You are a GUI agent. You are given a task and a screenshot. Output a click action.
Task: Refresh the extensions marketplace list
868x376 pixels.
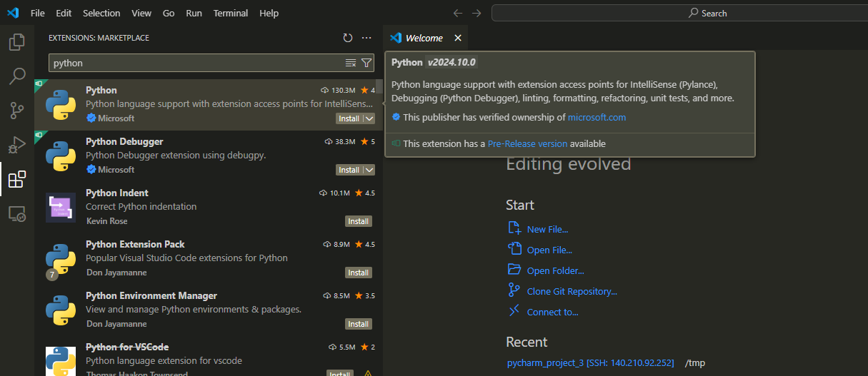click(x=348, y=38)
